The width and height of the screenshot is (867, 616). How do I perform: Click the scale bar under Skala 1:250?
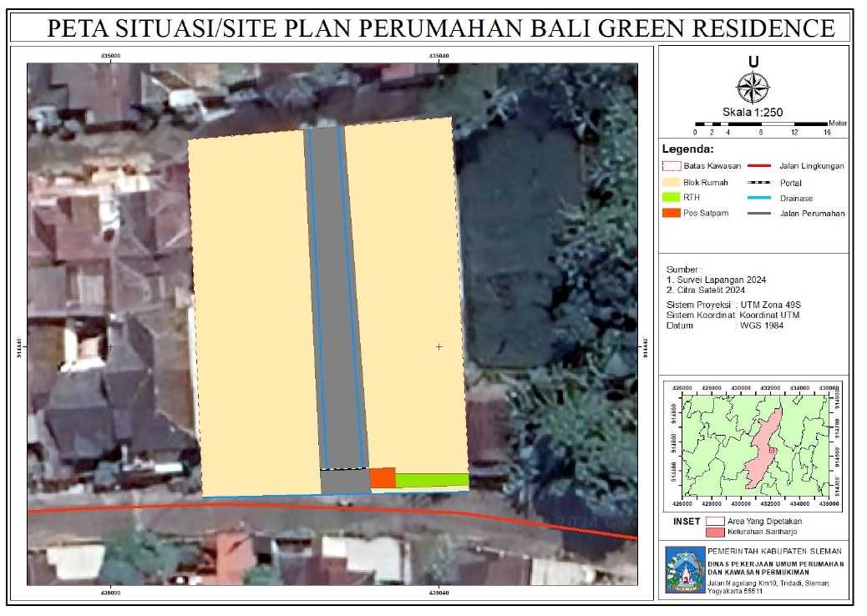point(762,124)
